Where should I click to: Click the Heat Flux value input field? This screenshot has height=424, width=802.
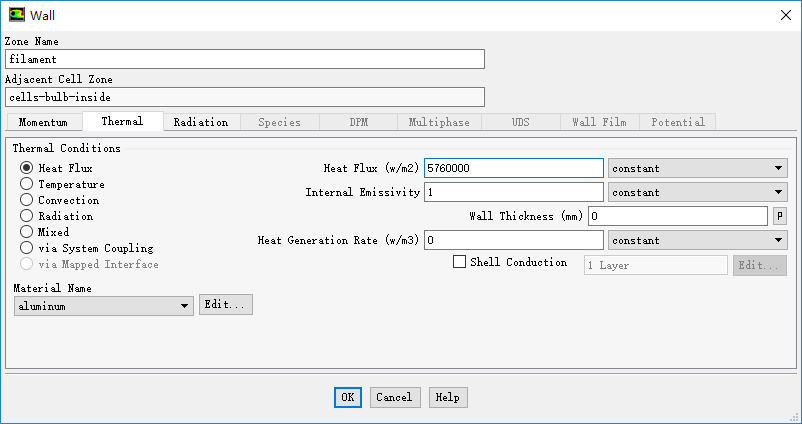(513, 169)
